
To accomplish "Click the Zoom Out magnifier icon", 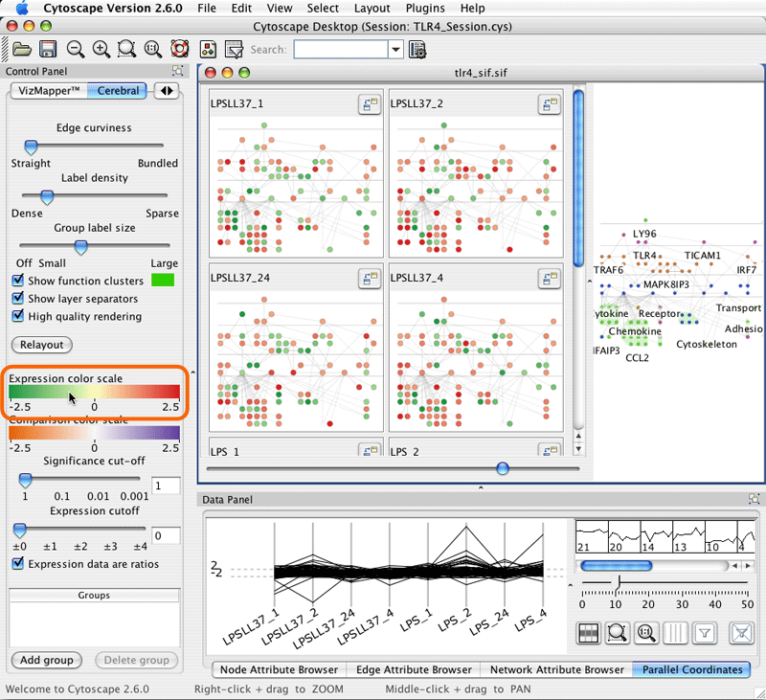I will [76, 50].
